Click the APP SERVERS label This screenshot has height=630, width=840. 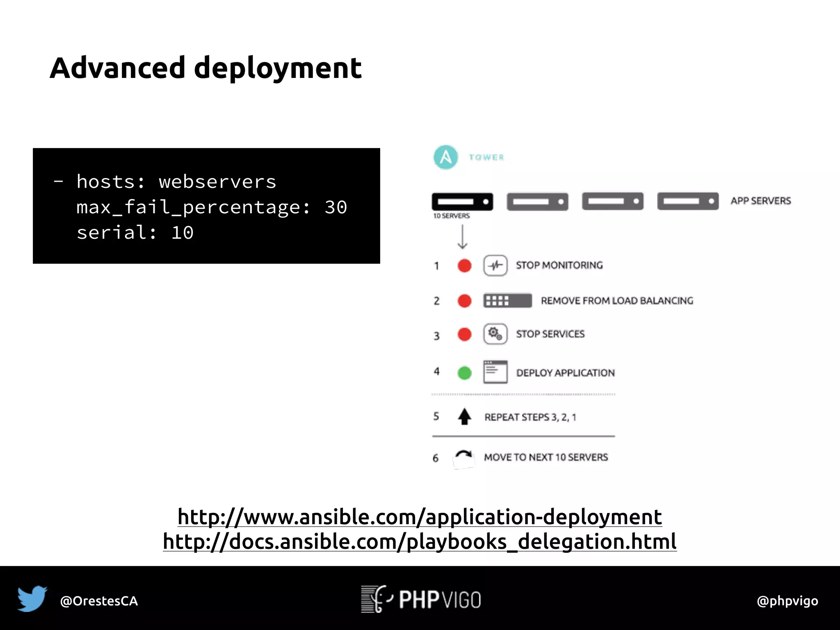(x=761, y=201)
